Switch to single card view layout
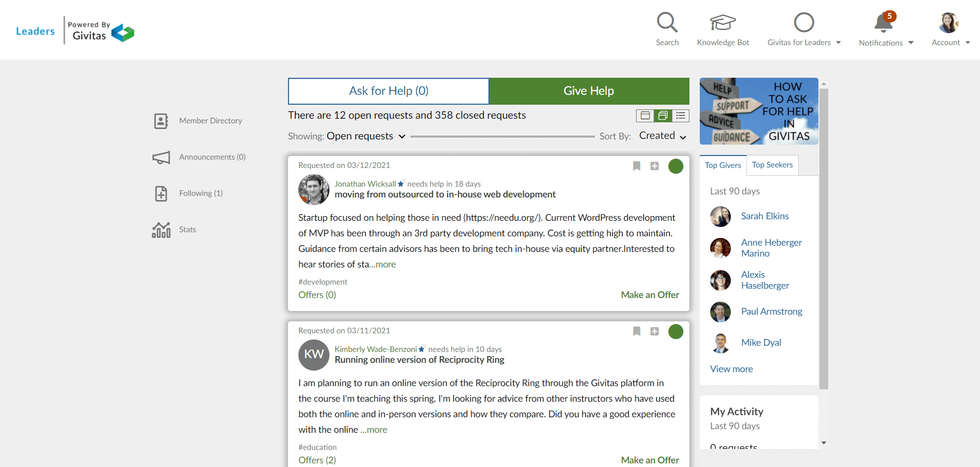This screenshot has width=980, height=467. pyautogui.click(x=645, y=116)
